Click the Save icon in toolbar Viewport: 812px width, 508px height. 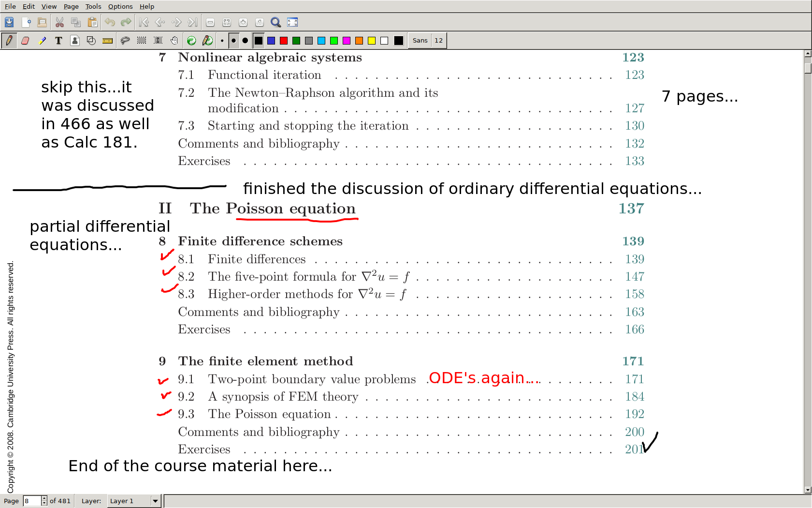pyautogui.click(x=9, y=22)
